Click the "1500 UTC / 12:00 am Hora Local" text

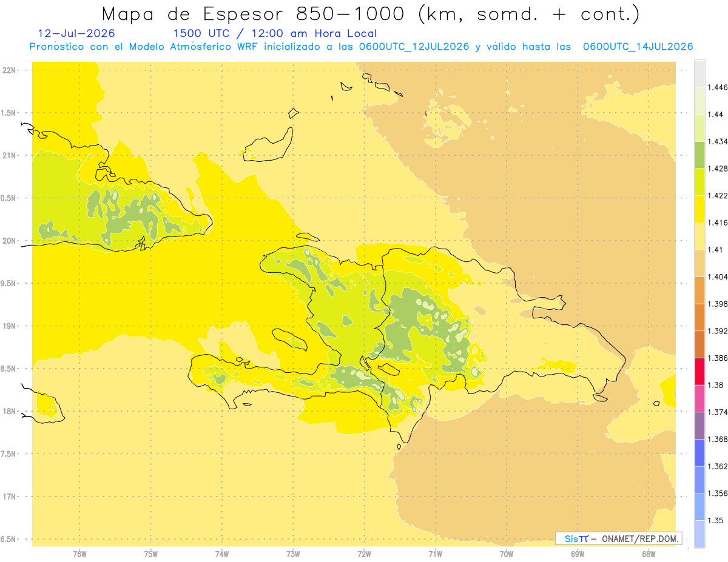click(x=275, y=33)
